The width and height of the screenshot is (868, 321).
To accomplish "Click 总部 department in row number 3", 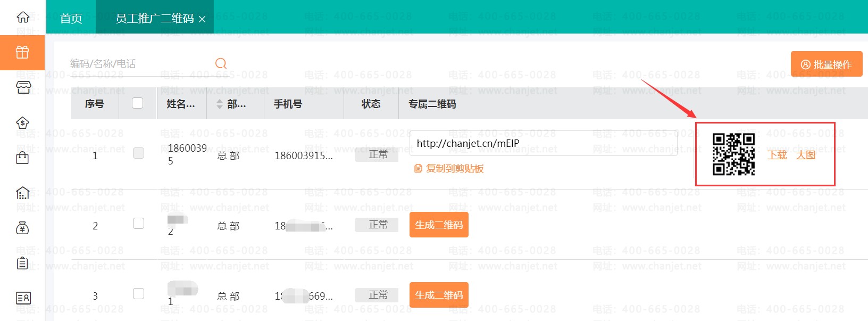I will point(229,297).
